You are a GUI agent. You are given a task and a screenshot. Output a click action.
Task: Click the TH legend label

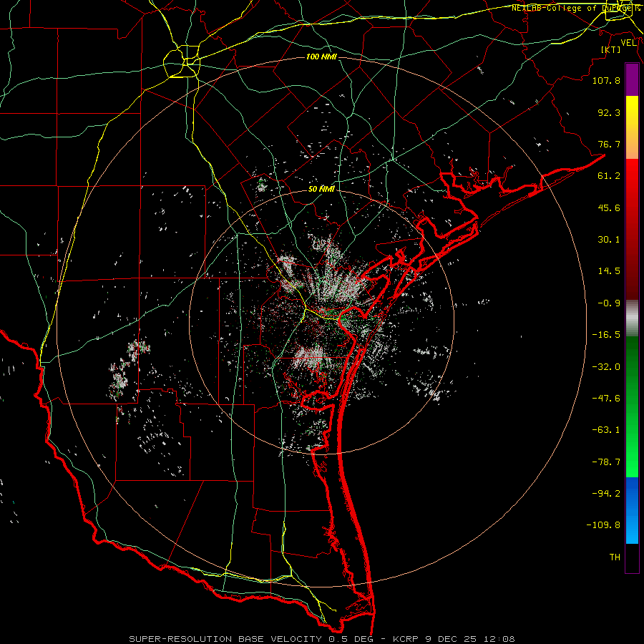(x=615, y=557)
